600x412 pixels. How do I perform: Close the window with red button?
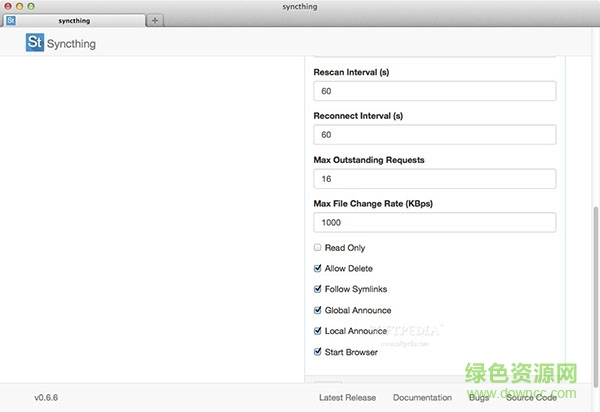[x=8, y=6]
